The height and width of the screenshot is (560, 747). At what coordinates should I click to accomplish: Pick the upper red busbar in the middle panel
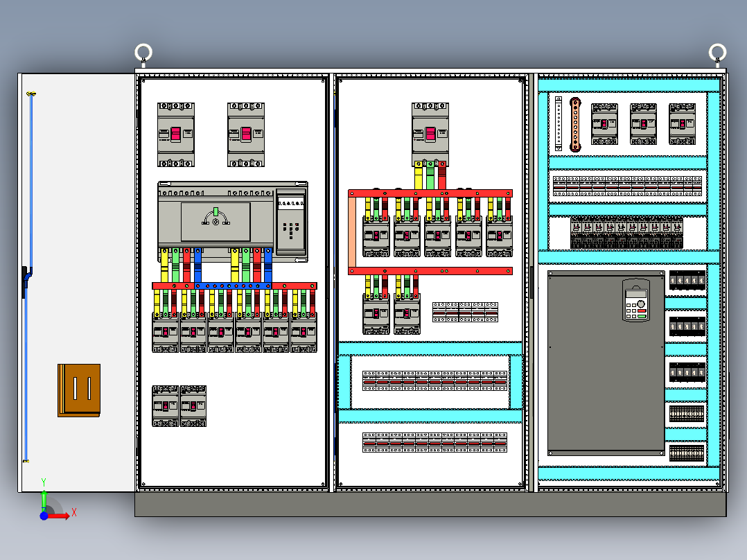point(430,193)
